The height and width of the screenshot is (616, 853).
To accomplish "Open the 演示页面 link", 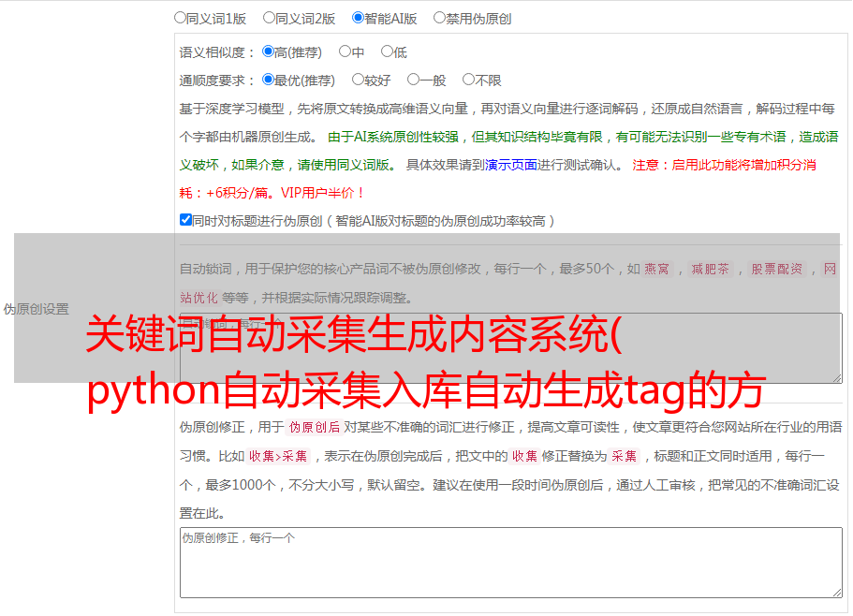I will coord(511,165).
